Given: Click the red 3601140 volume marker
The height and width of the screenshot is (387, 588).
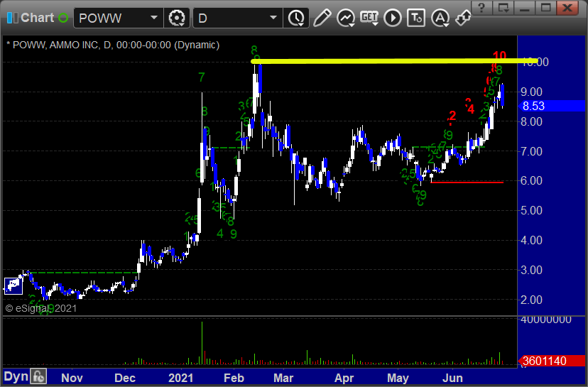Looking at the screenshot, I should point(551,361).
